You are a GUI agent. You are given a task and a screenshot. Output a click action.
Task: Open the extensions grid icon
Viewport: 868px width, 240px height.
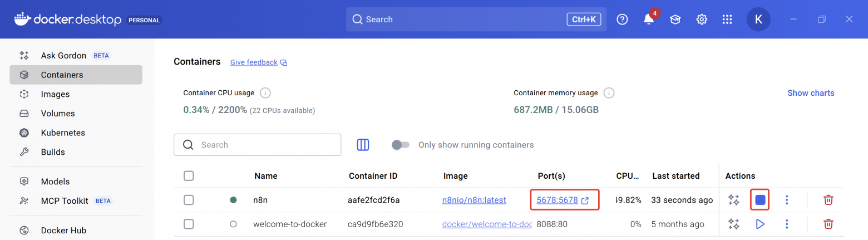(x=727, y=19)
